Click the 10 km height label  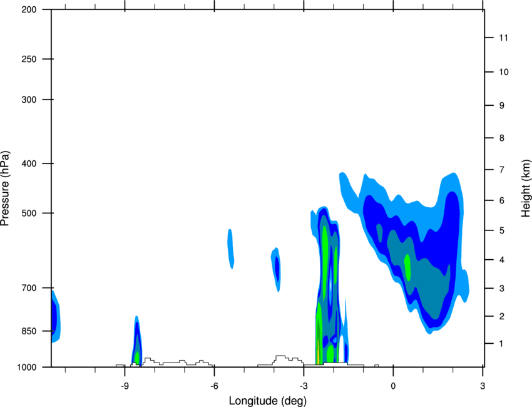click(x=503, y=72)
